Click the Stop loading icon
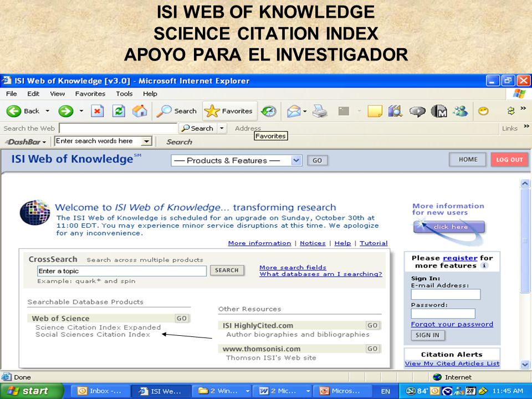The image size is (532, 399). [x=98, y=111]
